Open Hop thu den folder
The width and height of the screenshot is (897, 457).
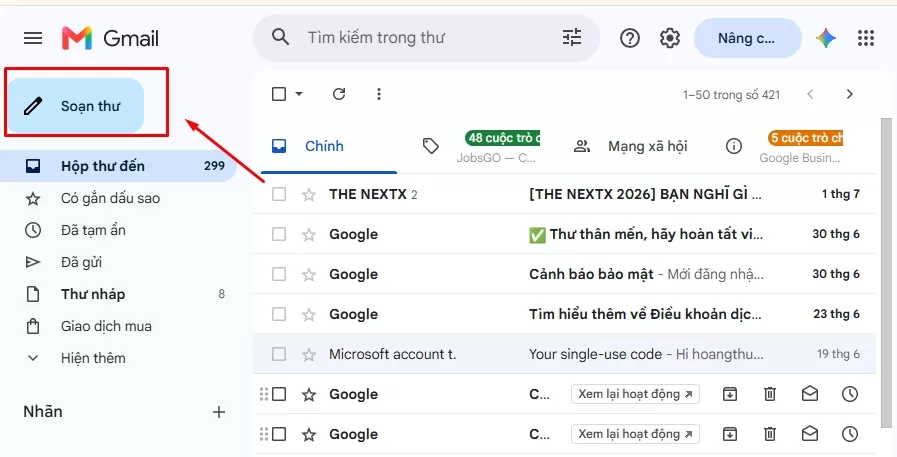[117, 166]
